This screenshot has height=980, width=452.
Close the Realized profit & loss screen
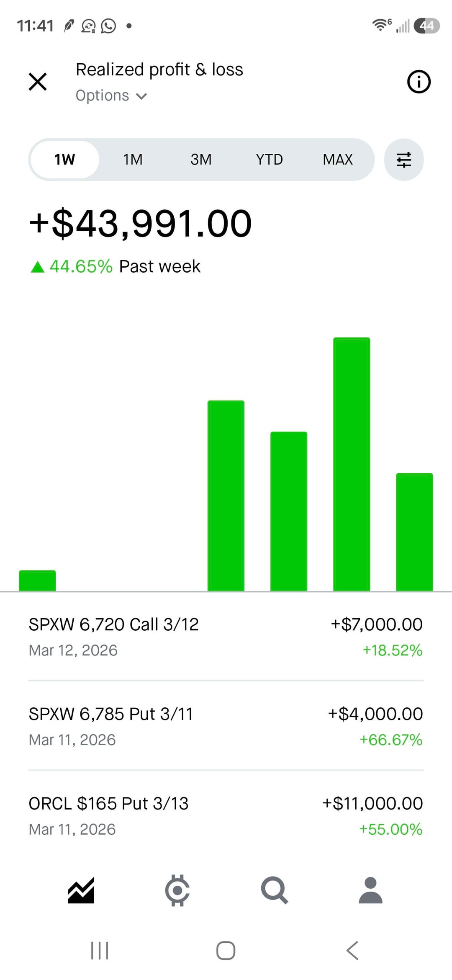38,82
